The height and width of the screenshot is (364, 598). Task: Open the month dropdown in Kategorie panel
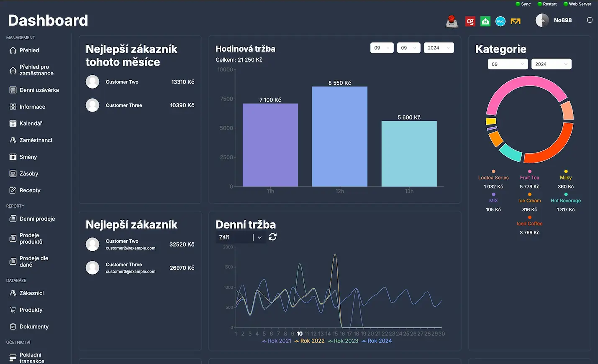pos(508,64)
